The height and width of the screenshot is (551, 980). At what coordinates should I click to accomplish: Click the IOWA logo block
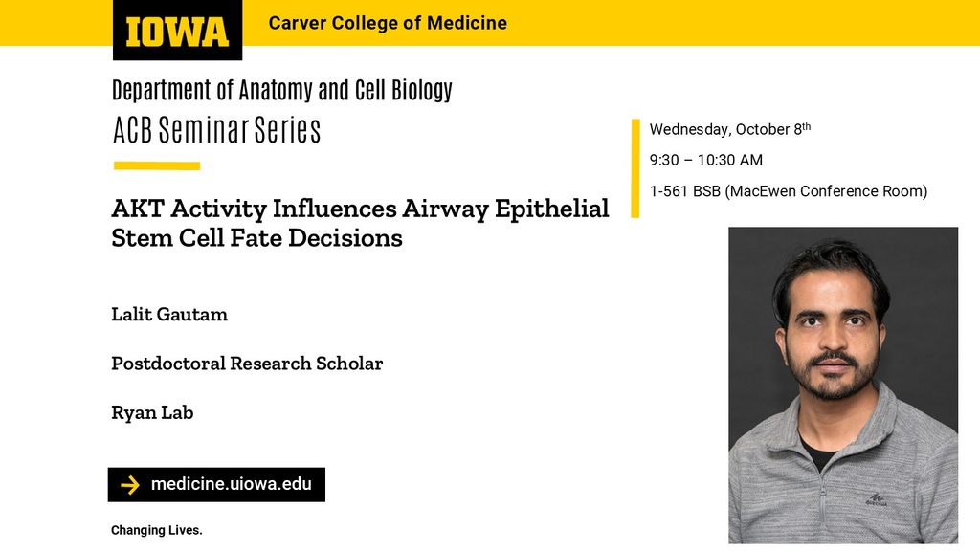tap(177, 31)
